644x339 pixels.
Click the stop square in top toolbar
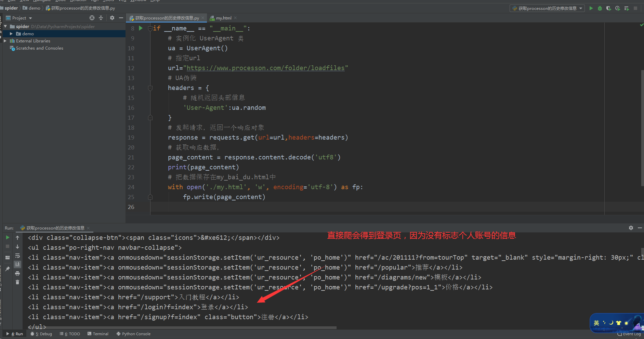click(x=635, y=8)
